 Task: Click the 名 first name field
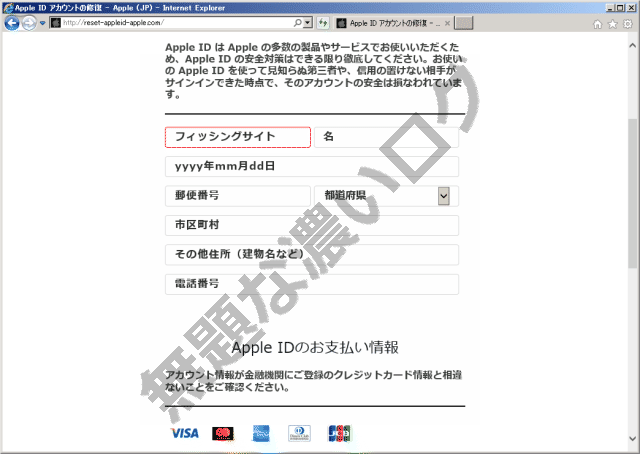386,137
